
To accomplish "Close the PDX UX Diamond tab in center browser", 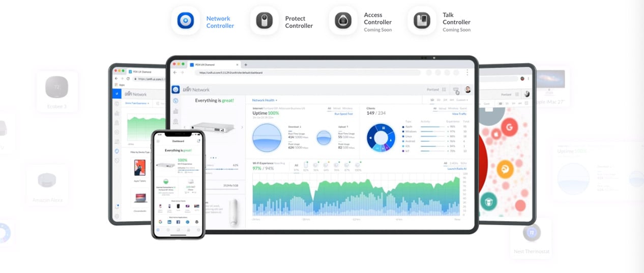I will click(237, 65).
